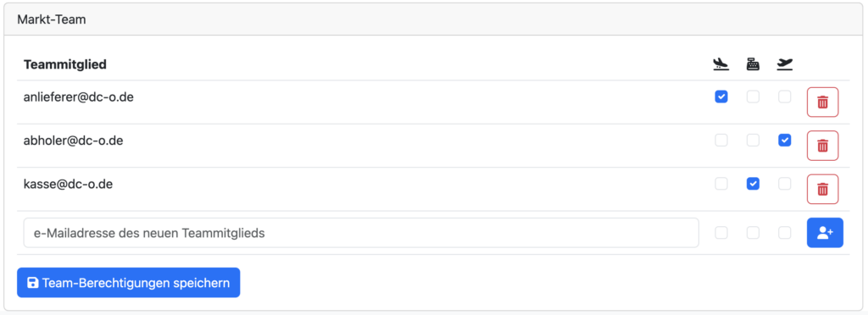Viewport: 868px width, 315px height.
Task: Uncheck landing permission for anlieferer@dc-o.de
Action: click(721, 97)
